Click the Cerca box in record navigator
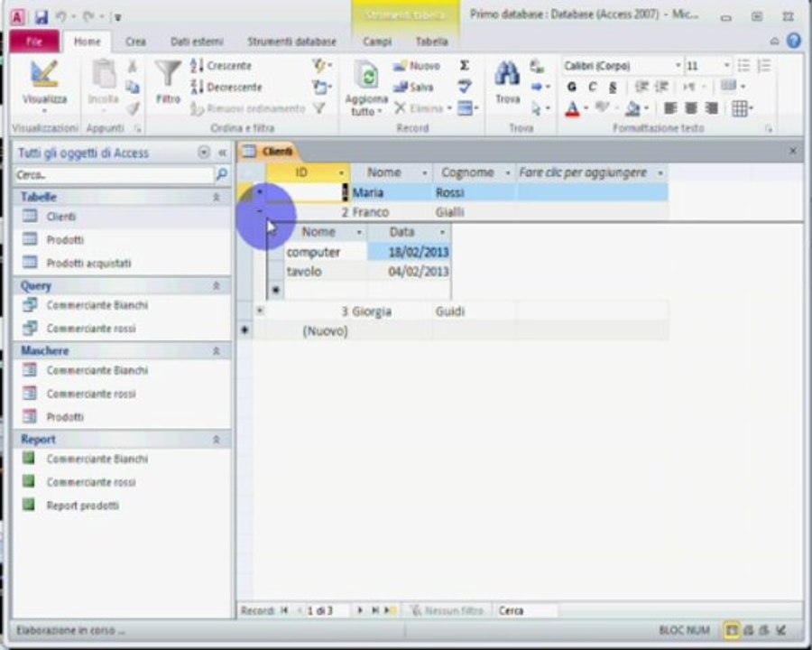Screen dimensions: 812x650 click(x=526, y=611)
